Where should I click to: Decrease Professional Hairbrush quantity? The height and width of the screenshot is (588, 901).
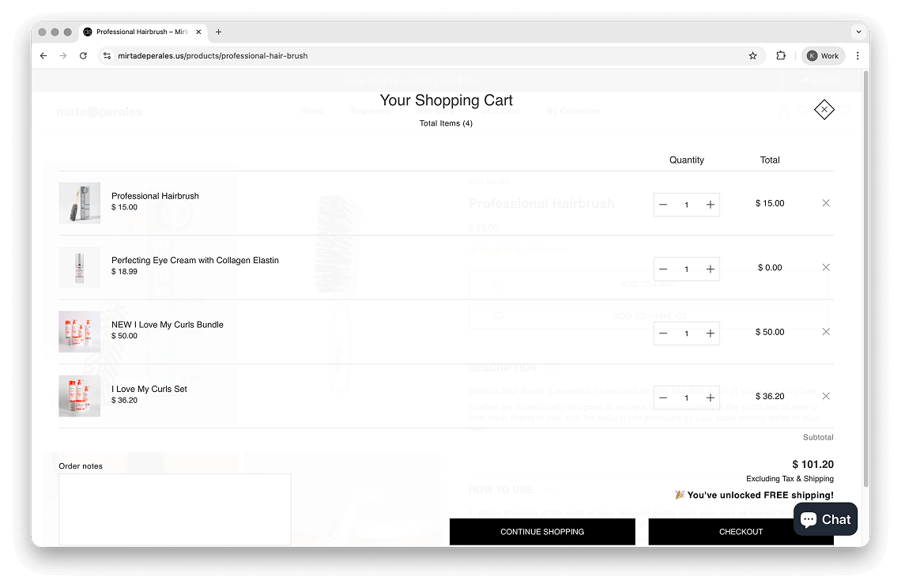(663, 205)
